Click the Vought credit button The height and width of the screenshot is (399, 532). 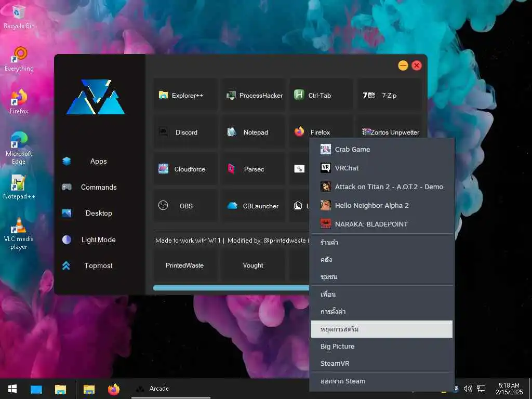[x=253, y=265]
